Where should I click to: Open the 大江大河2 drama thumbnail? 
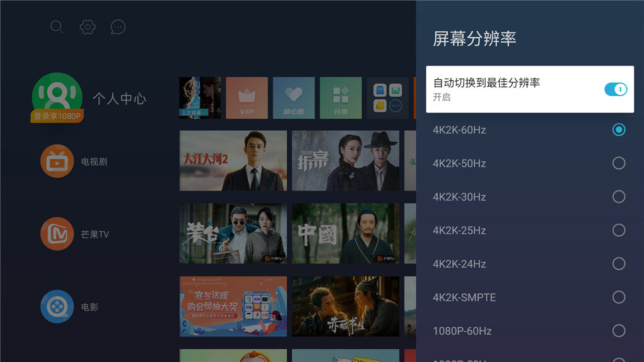pos(233,160)
